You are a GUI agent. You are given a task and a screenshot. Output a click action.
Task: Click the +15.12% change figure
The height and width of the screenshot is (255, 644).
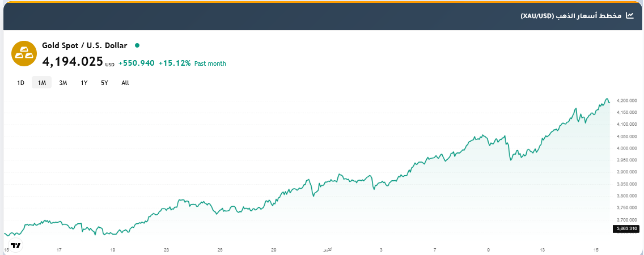175,63
